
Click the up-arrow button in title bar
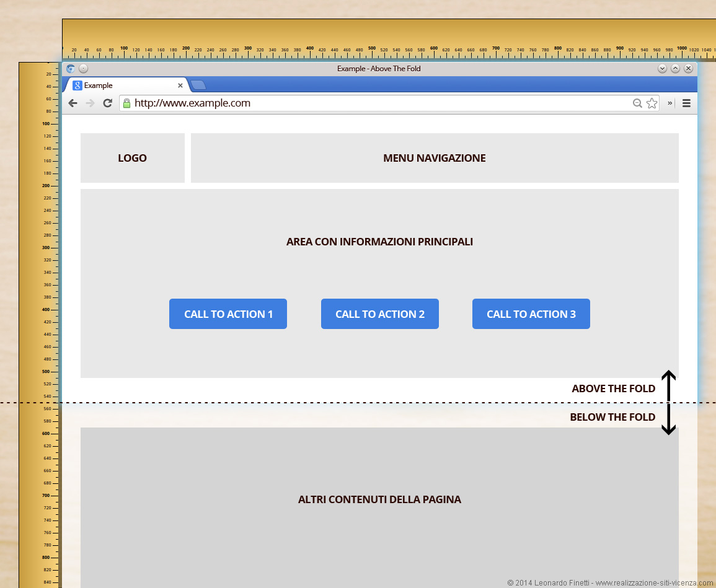[x=675, y=69]
